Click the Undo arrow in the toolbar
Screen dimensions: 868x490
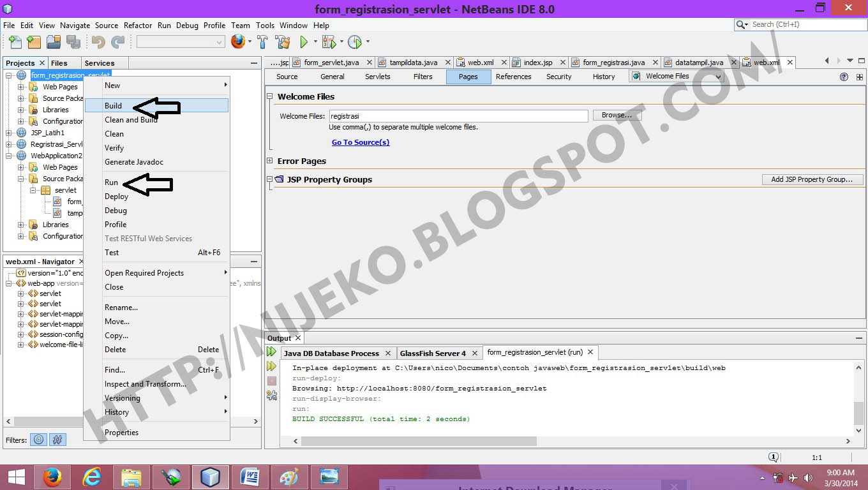point(99,41)
